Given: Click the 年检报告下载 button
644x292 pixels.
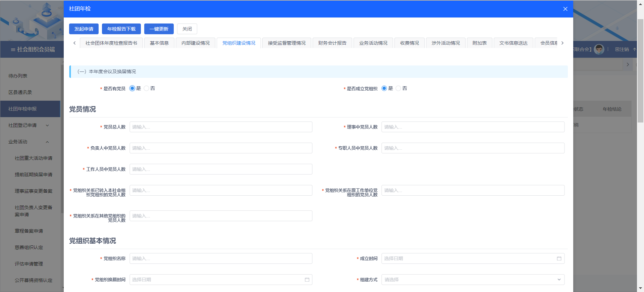Looking at the screenshot, I should (x=121, y=29).
